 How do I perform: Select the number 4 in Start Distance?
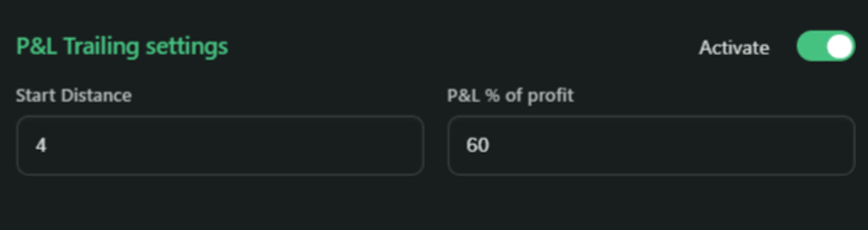tap(41, 146)
